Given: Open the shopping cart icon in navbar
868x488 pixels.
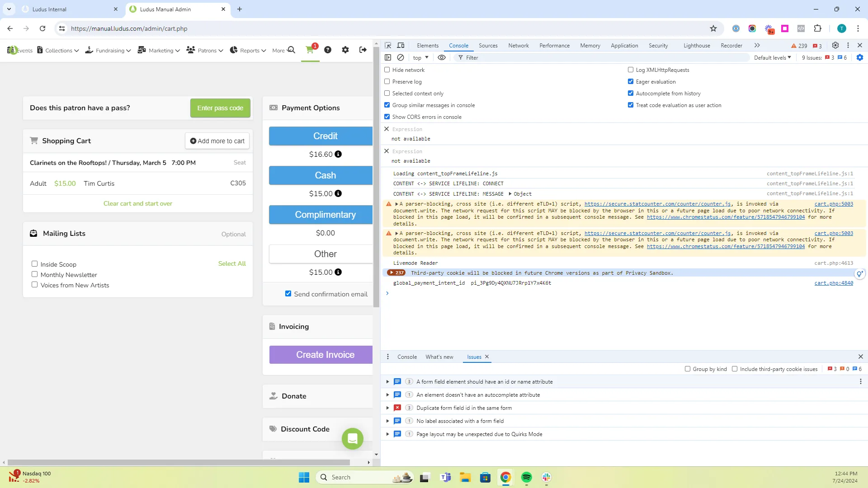Looking at the screenshot, I should coord(310,50).
